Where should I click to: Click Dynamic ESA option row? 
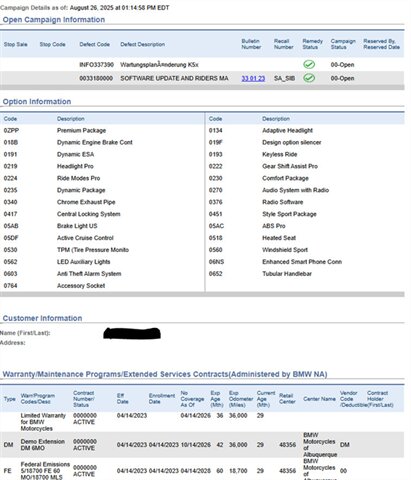click(x=75, y=154)
